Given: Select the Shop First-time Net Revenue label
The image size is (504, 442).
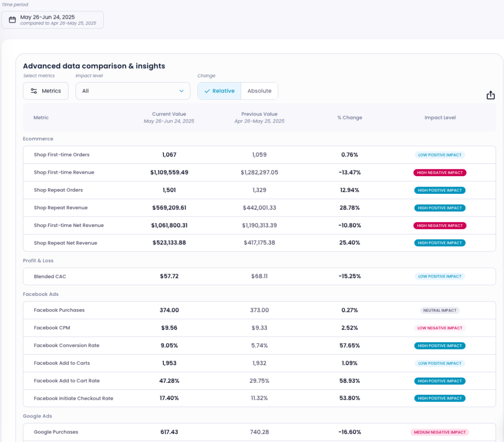Looking at the screenshot, I should tap(69, 225).
